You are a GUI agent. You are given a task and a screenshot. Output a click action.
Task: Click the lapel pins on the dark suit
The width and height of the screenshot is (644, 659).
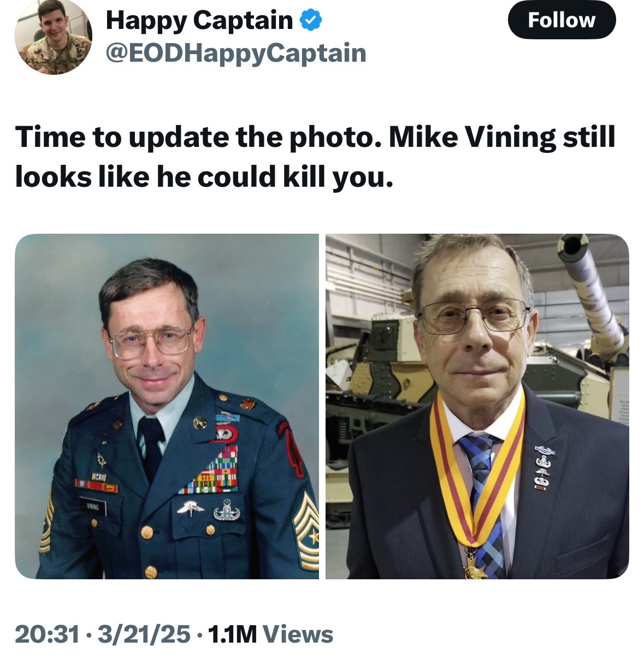point(542,468)
